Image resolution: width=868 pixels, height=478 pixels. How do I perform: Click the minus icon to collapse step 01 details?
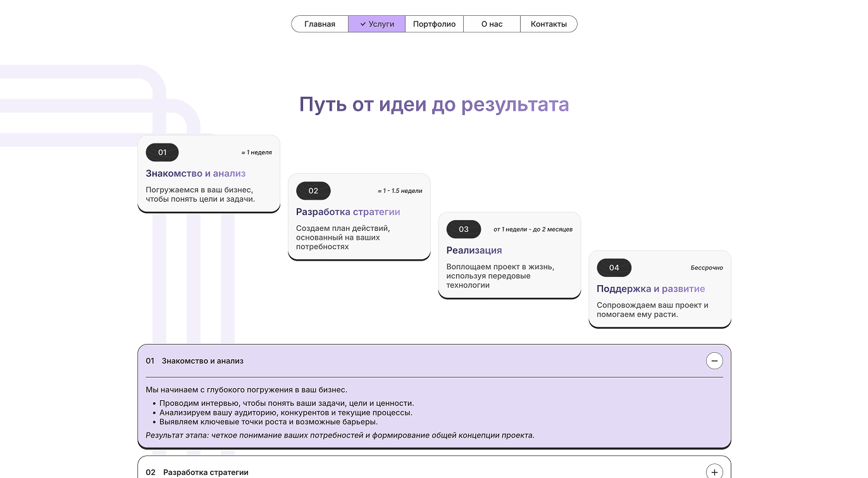714,360
